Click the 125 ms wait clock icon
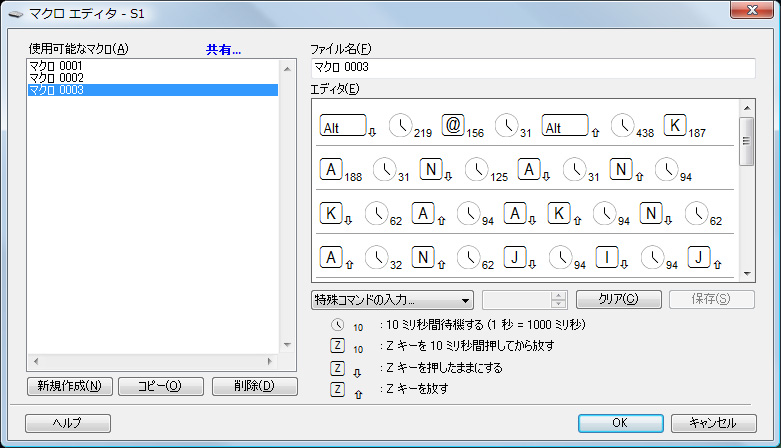 (x=477, y=169)
